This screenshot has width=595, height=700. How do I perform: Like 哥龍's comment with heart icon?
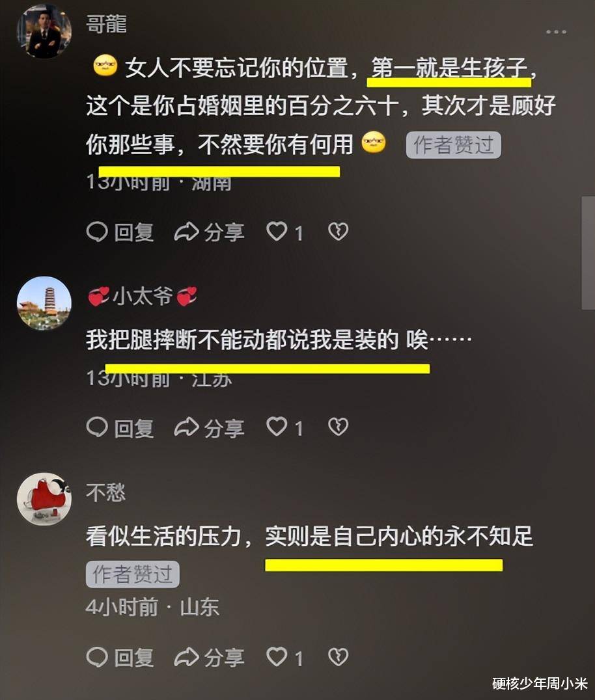[x=277, y=232]
